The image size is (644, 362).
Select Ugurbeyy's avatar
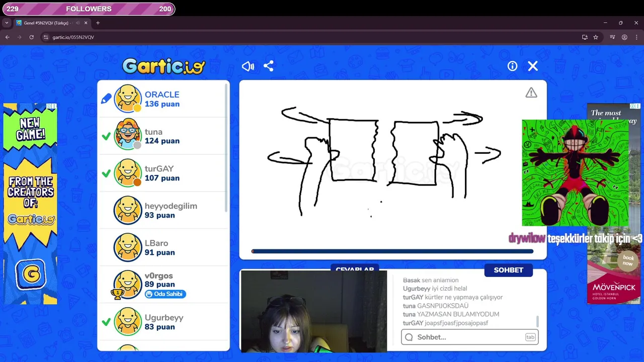pos(128,321)
